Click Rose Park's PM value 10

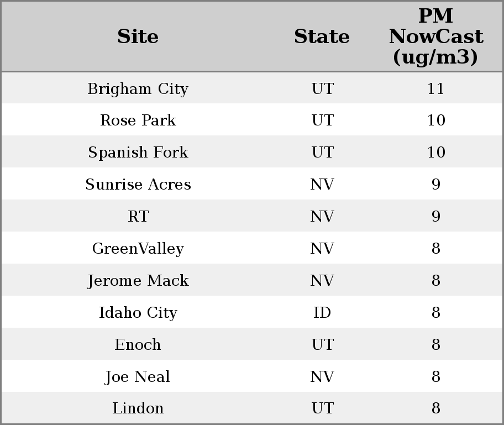(x=435, y=120)
